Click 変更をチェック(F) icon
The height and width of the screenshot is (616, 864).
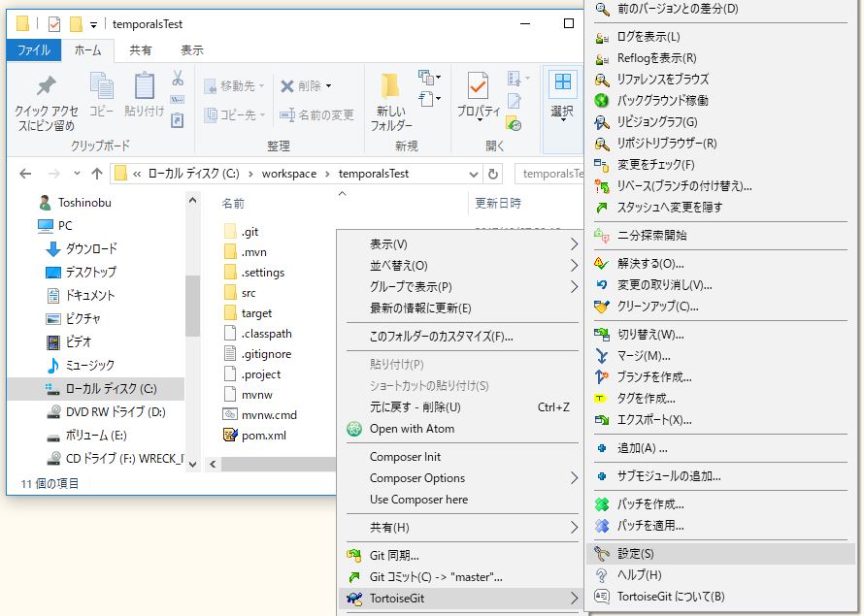coord(602,165)
